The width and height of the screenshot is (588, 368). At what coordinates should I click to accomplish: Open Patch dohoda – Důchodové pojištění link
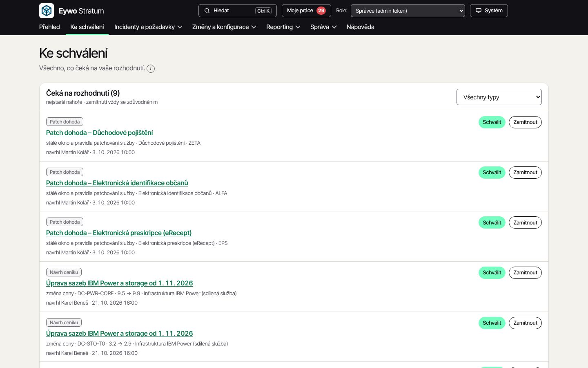(x=99, y=133)
